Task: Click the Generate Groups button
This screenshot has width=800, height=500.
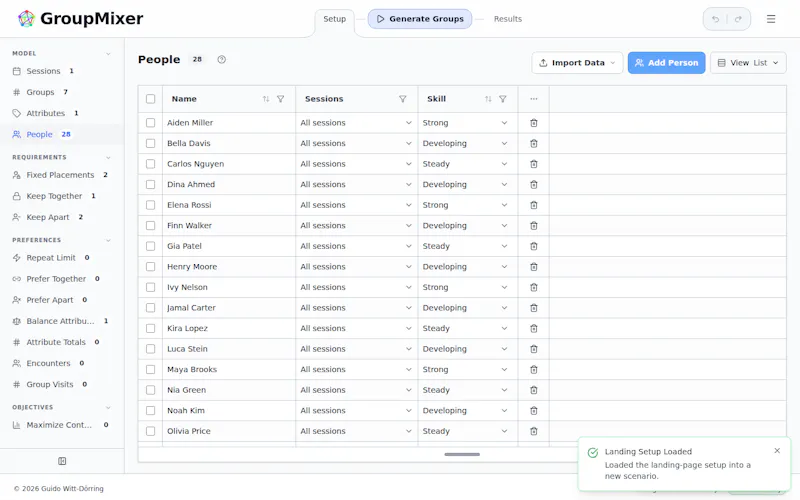Action: click(420, 19)
